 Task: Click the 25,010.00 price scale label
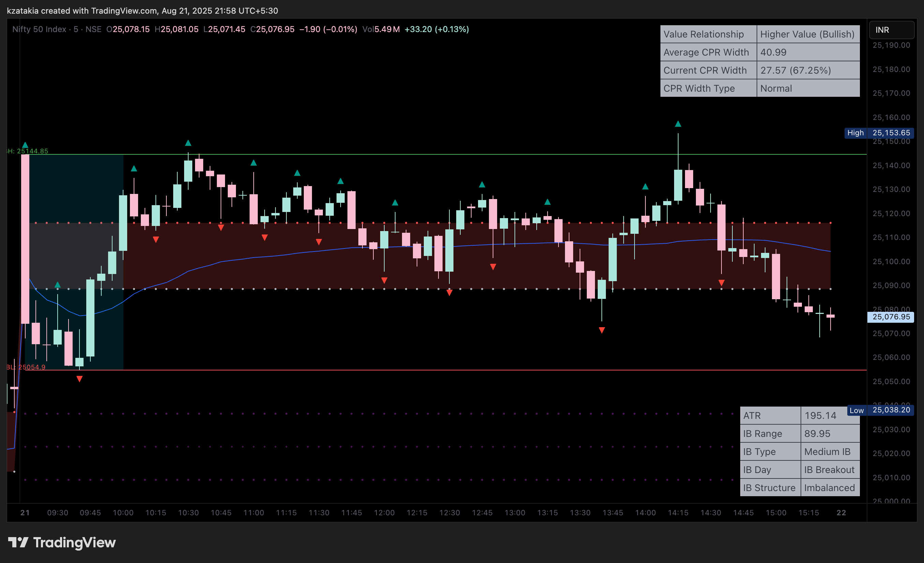[891, 477]
